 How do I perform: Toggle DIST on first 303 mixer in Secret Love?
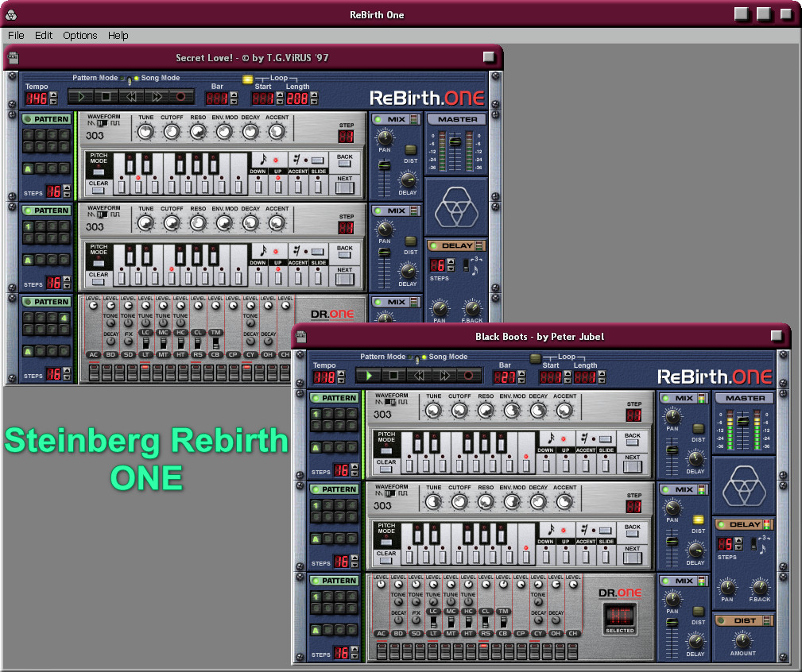point(410,150)
